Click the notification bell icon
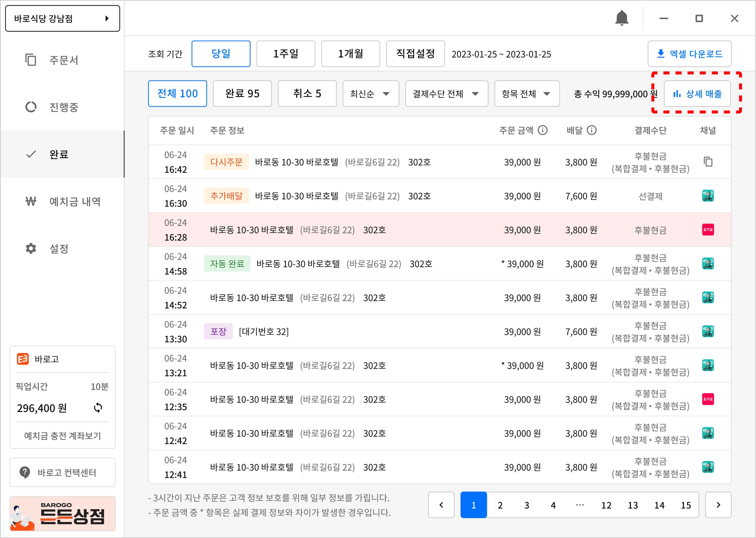 pos(622,18)
